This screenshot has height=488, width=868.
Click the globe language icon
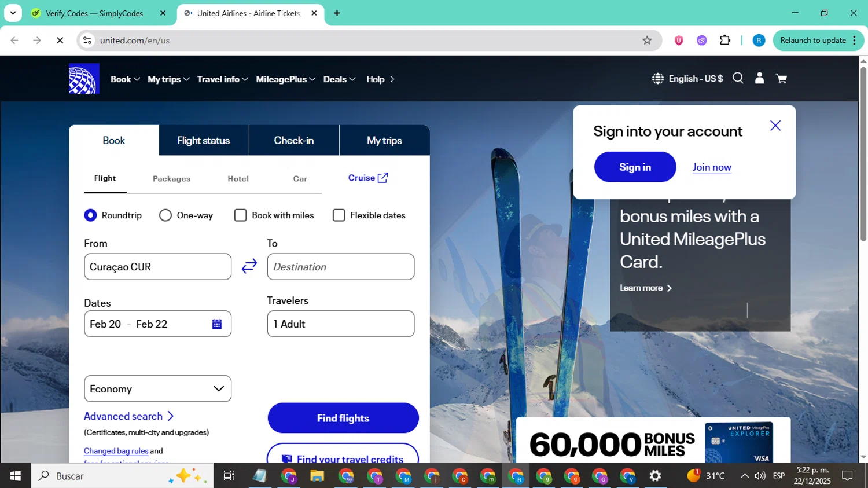(x=658, y=78)
